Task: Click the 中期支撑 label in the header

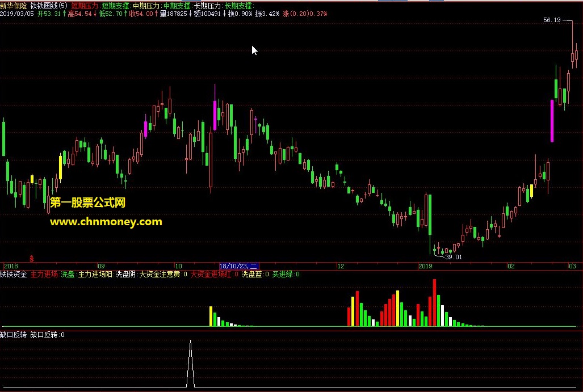Action: pyautogui.click(x=177, y=6)
